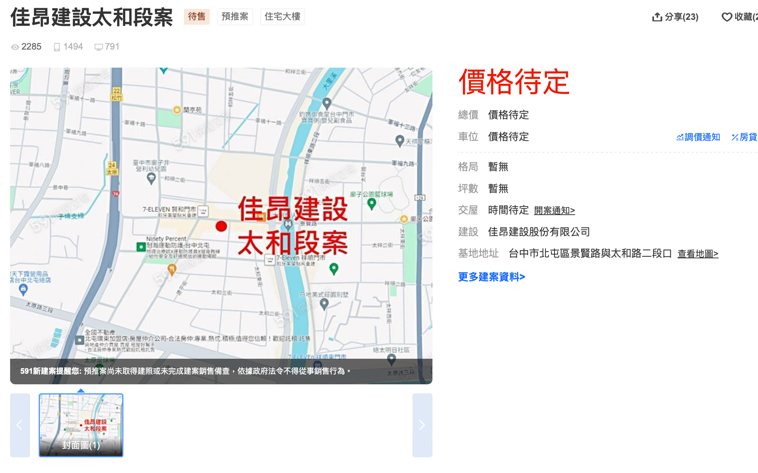The width and height of the screenshot is (758, 473).
Task: Click the 調價通知 link
Action: coord(702,137)
